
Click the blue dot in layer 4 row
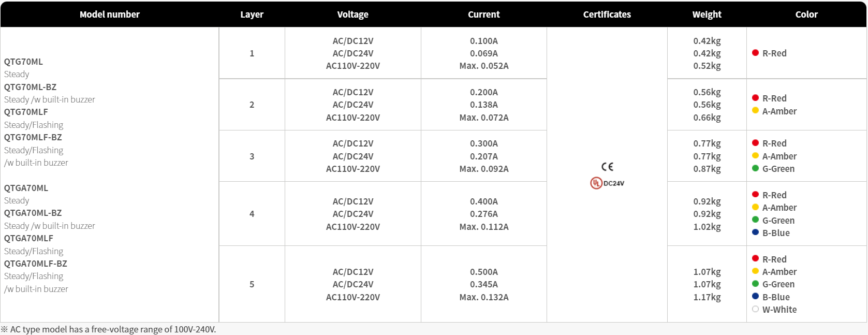point(755,232)
